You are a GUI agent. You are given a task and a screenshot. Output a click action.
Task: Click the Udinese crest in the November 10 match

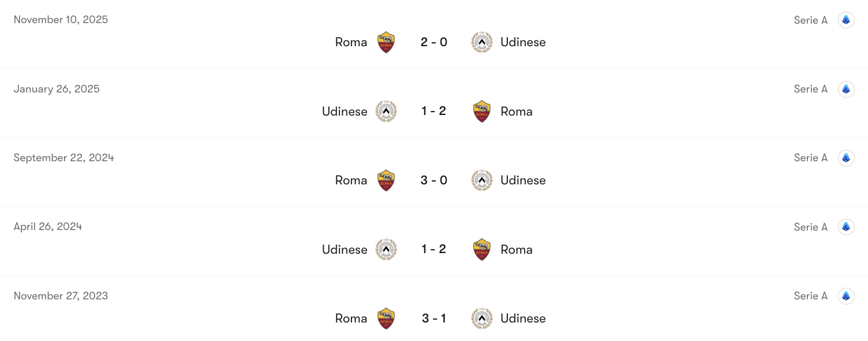pyautogui.click(x=482, y=42)
